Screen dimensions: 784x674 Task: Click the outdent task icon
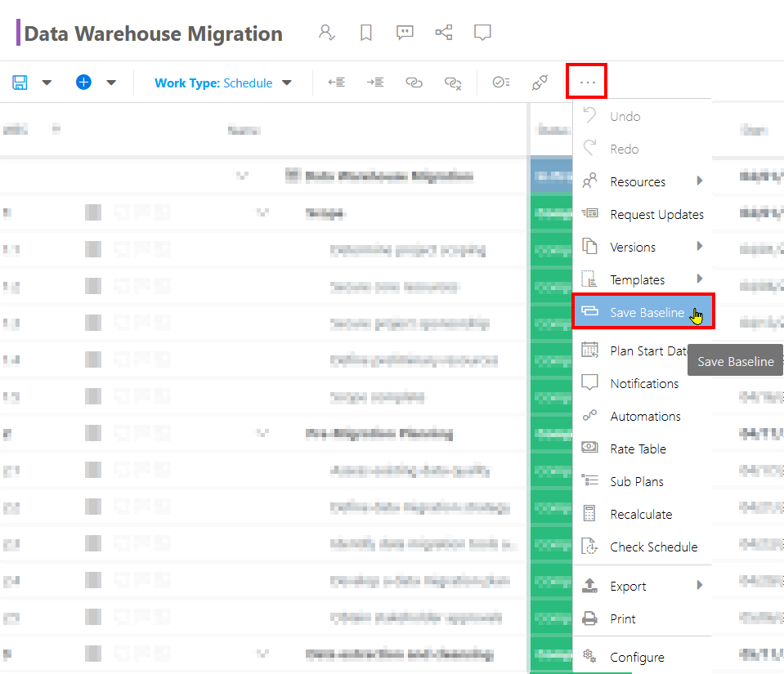[337, 82]
